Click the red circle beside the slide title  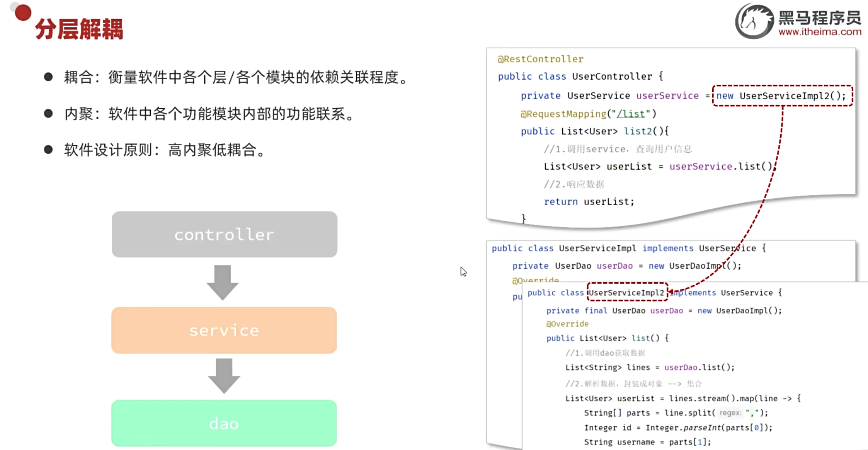point(23,12)
